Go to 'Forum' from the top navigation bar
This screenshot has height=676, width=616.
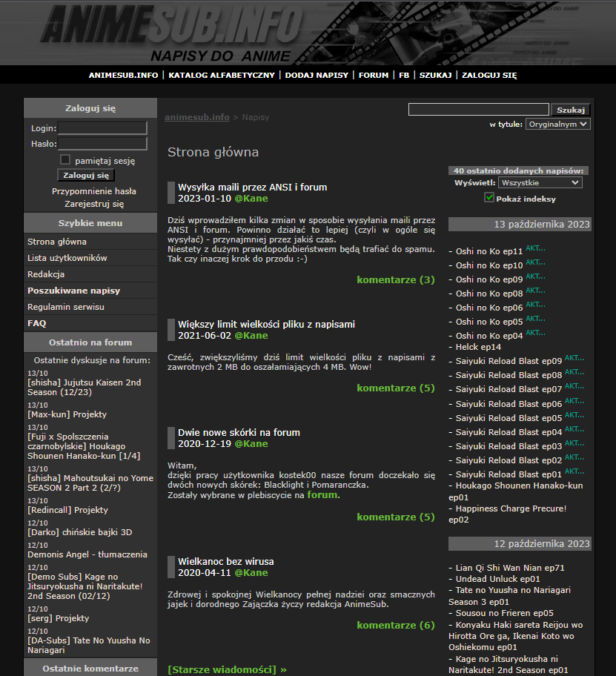point(374,75)
